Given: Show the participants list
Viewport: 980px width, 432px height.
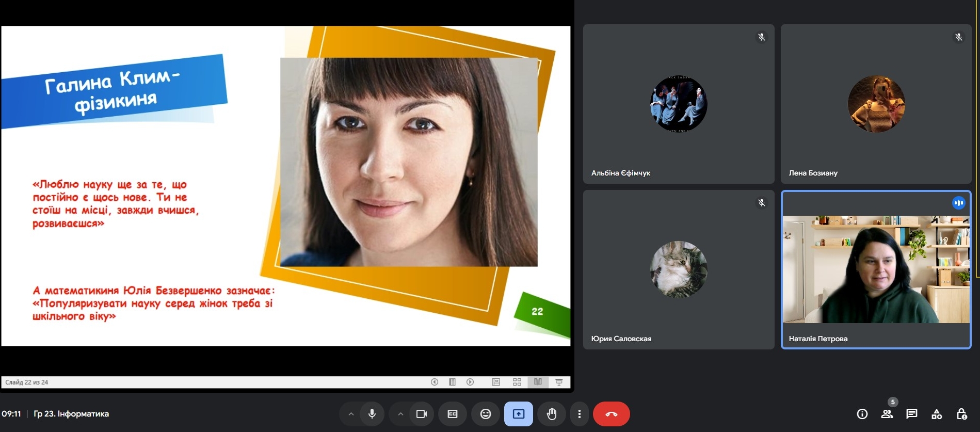Looking at the screenshot, I should click(887, 414).
